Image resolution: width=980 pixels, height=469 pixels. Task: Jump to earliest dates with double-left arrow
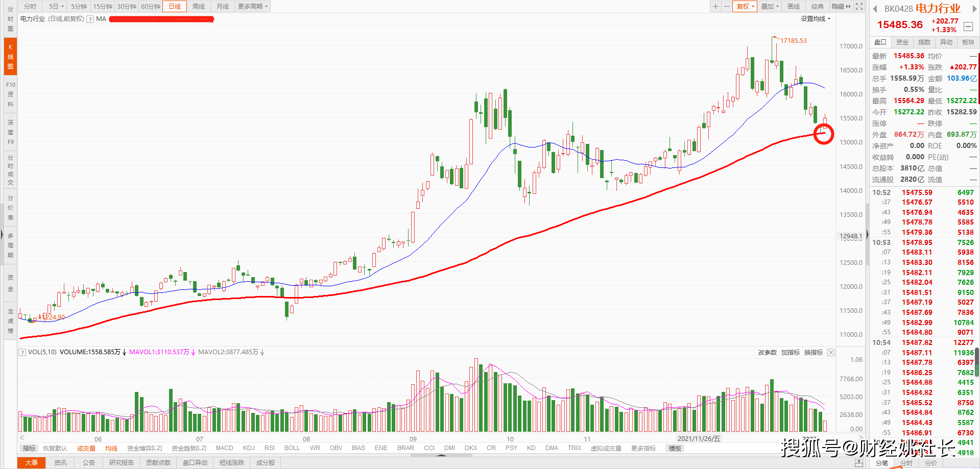[22, 437]
